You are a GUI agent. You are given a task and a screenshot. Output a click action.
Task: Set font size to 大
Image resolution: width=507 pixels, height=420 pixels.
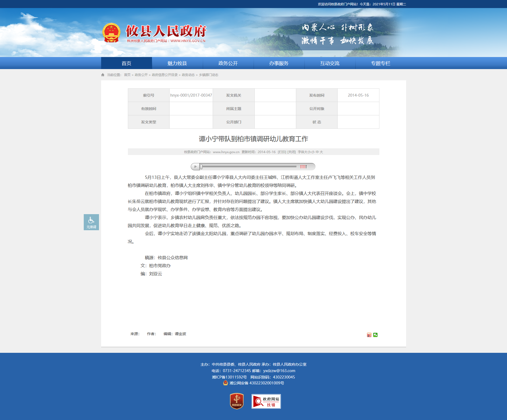click(x=321, y=152)
